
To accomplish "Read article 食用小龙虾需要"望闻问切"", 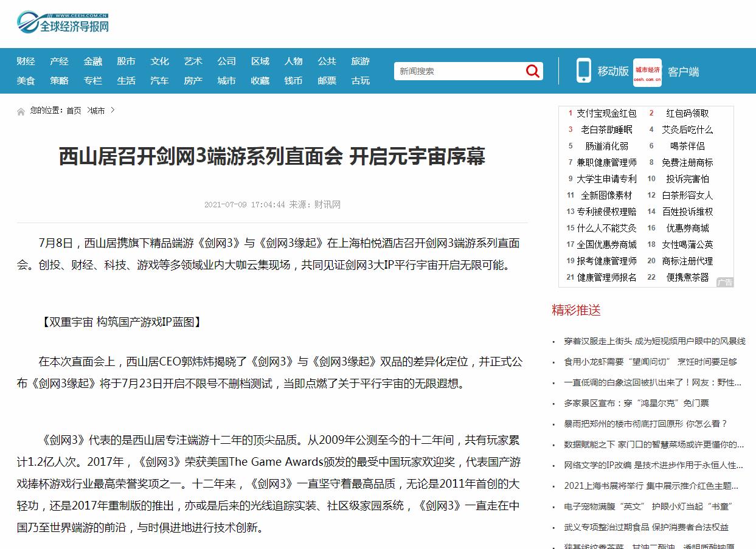I will click(650, 362).
